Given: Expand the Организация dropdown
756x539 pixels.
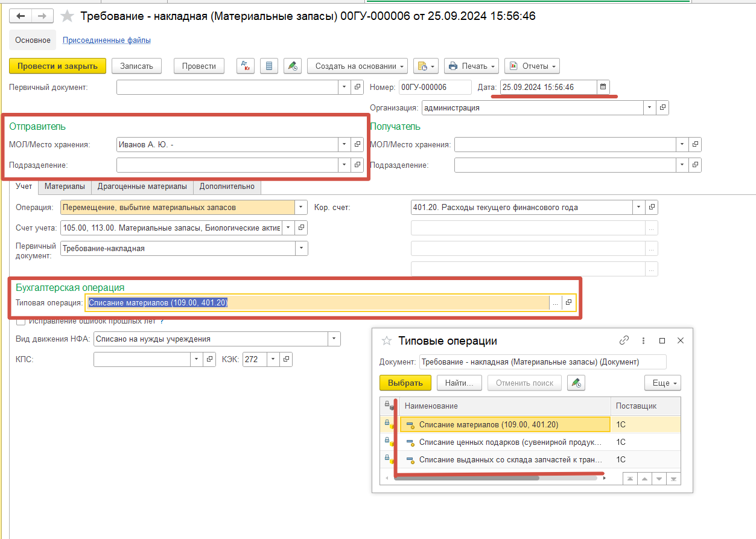Looking at the screenshot, I should 649,108.
